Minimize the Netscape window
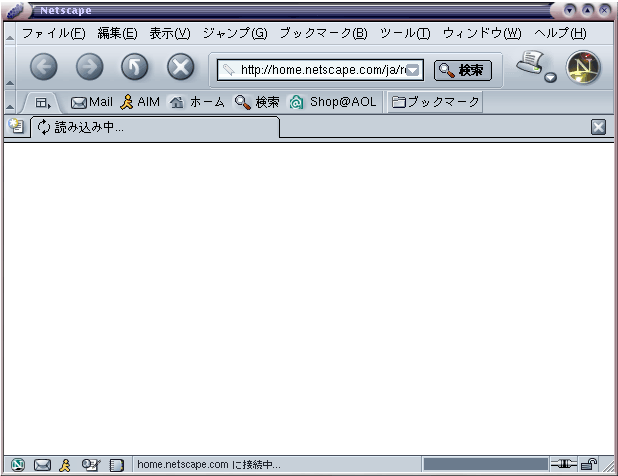The height and width of the screenshot is (476, 618). 569,10
